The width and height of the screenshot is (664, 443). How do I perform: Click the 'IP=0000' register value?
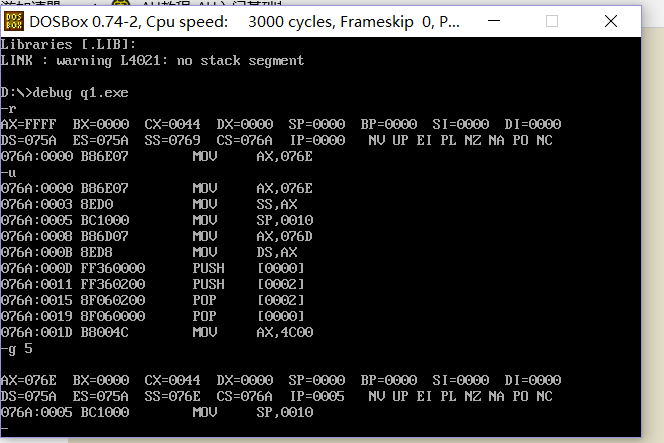coord(317,141)
